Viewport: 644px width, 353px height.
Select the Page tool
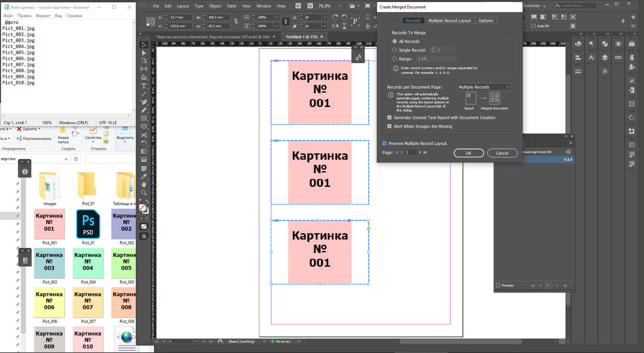[144, 61]
